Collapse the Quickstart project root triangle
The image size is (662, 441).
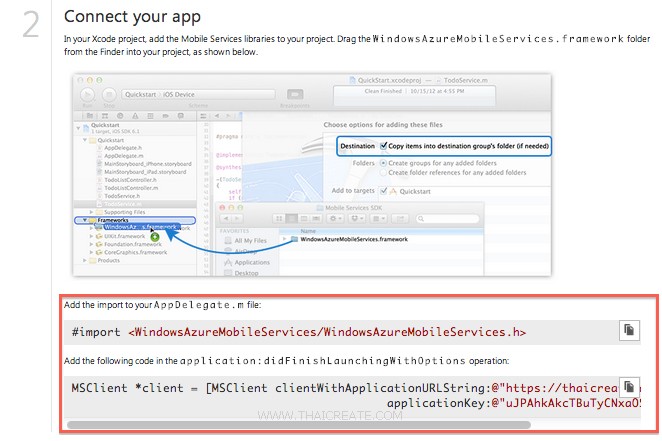78,127
